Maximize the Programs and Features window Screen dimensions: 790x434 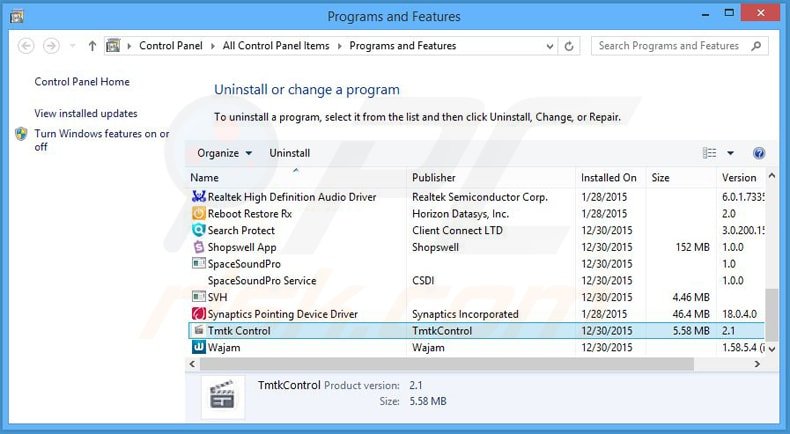[x=729, y=14]
